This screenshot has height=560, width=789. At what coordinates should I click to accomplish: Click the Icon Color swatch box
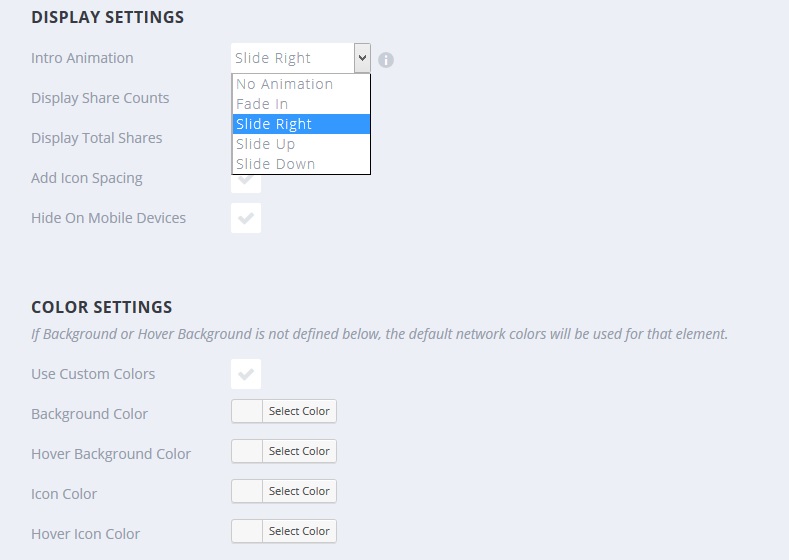247,491
